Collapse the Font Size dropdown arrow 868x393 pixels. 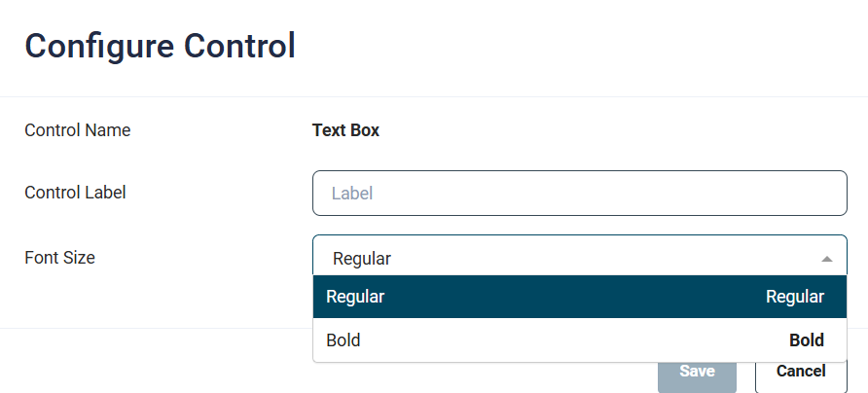tap(826, 259)
